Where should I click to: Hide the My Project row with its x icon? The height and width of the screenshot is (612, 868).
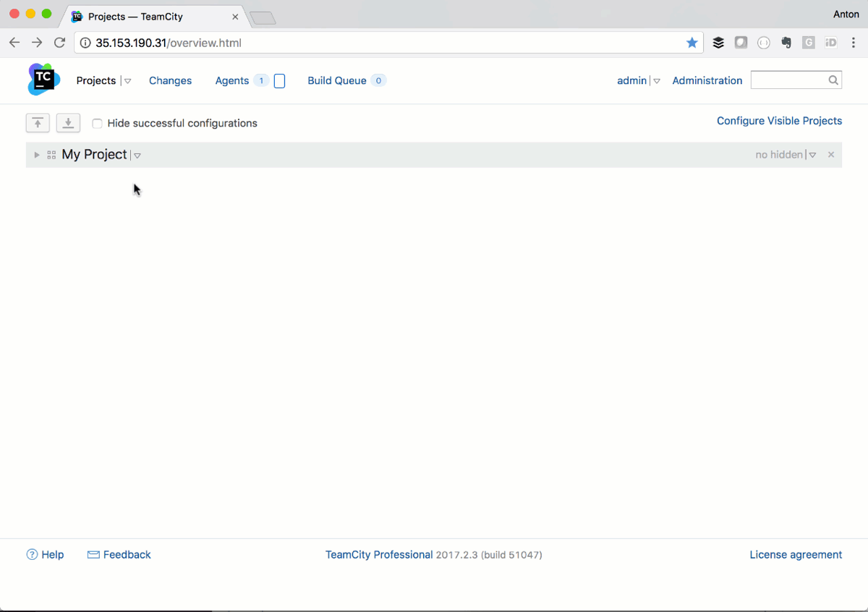click(x=830, y=154)
